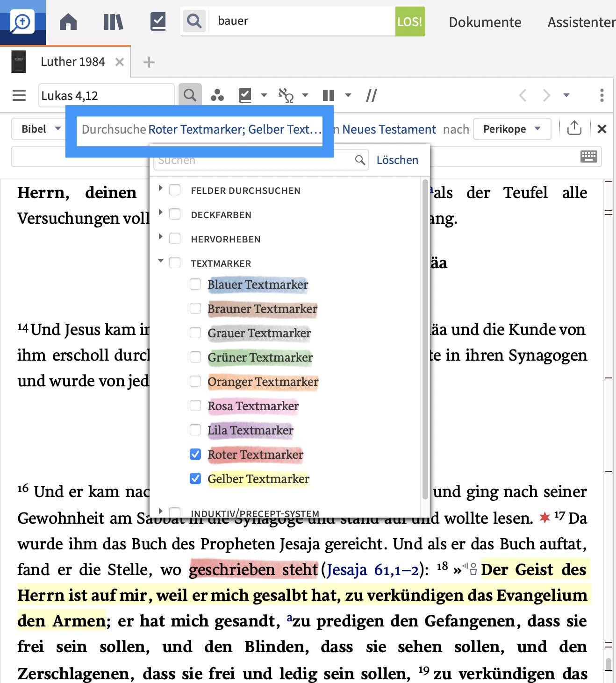Open the visual filters three-dots icon
The width and height of the screenshot is (616, 683).
[x=217, y=95]
